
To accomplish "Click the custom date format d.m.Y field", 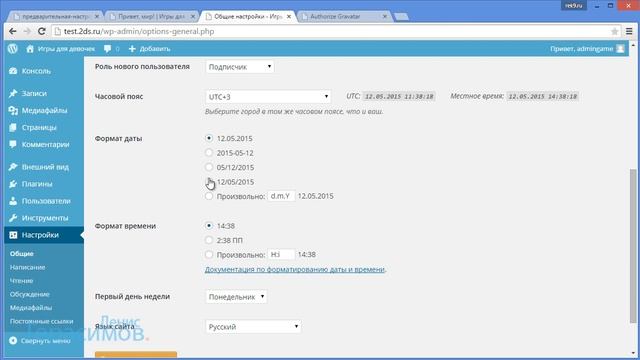I will (281, 196).
